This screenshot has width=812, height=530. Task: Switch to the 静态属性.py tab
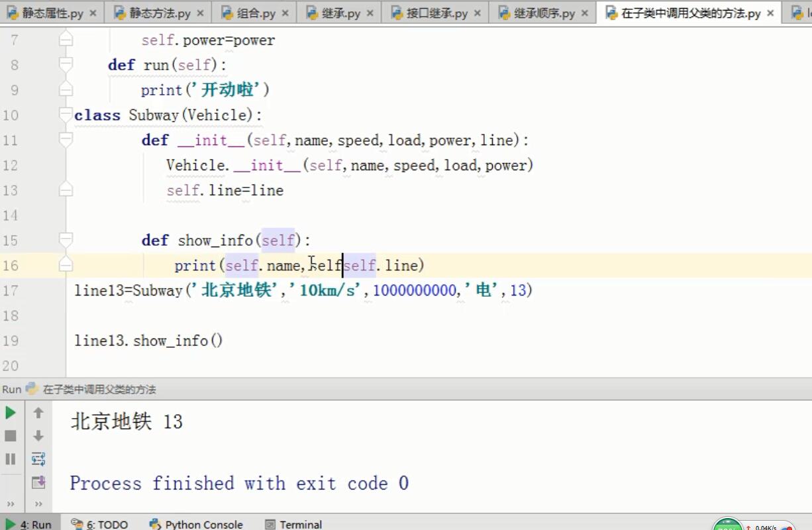(52, 13)
